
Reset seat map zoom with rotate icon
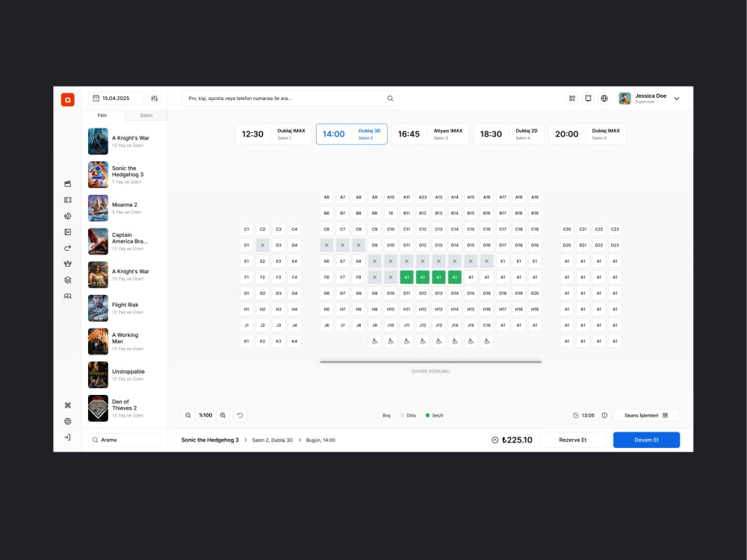point(240,415)
